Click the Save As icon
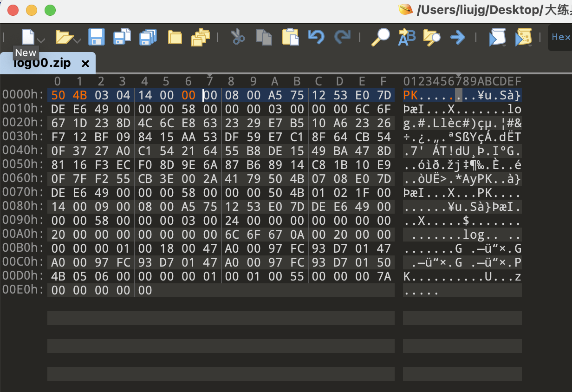The height and width of the screenshot is (392, 572). coord(123,37)
